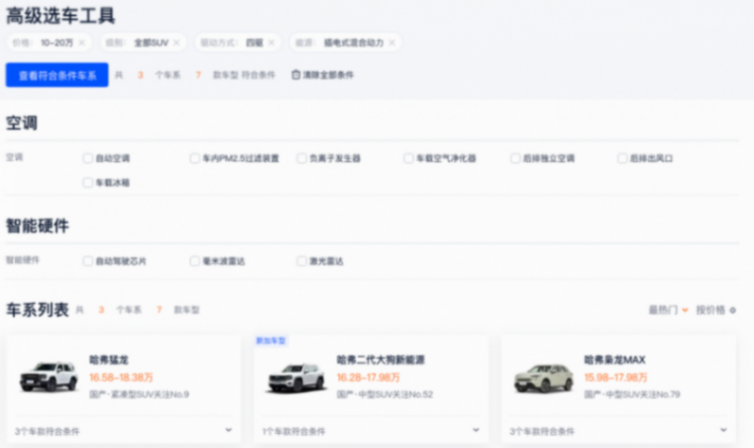The width and height of the screenshot is (754, 448).
Task: Enable the 激光雷达 checkbox
Action: [x=302, y=261]
